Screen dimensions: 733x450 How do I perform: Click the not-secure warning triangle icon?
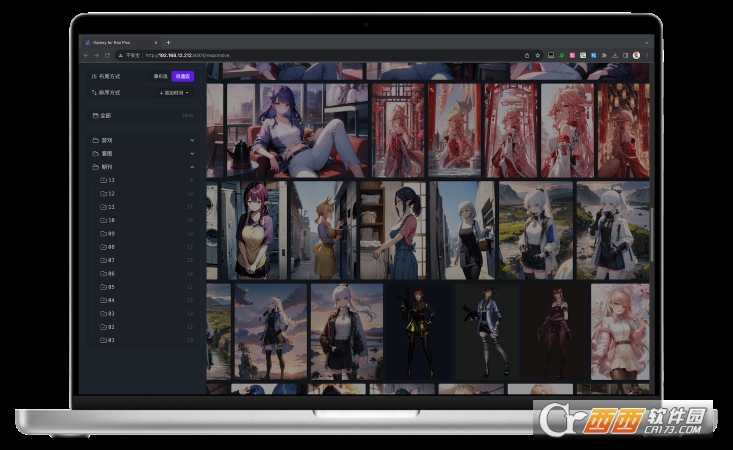point(121,55)
